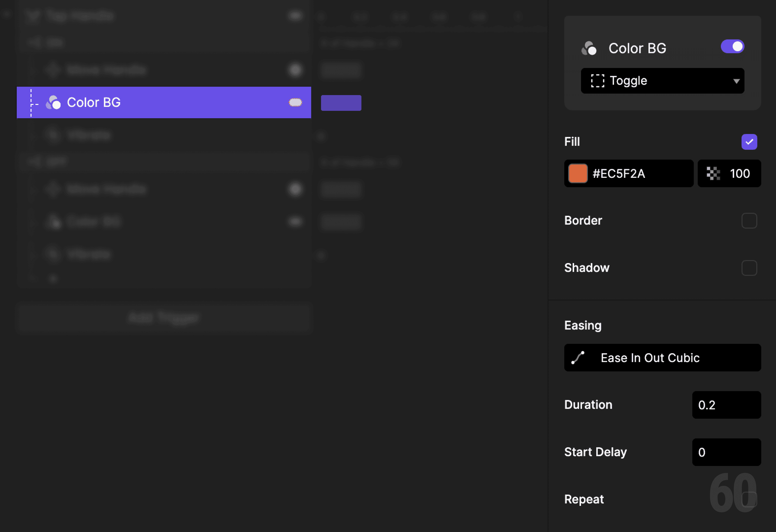Screen dimensions: 776x532
Task: Enable the Shadow checkbox
Action: 750,268
